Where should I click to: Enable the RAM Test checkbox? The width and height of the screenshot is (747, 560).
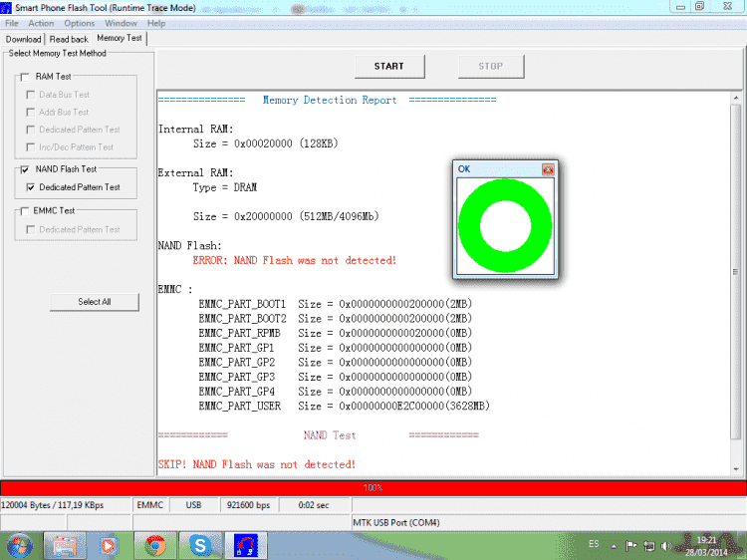pyautogui.click(x=25, y=77)
